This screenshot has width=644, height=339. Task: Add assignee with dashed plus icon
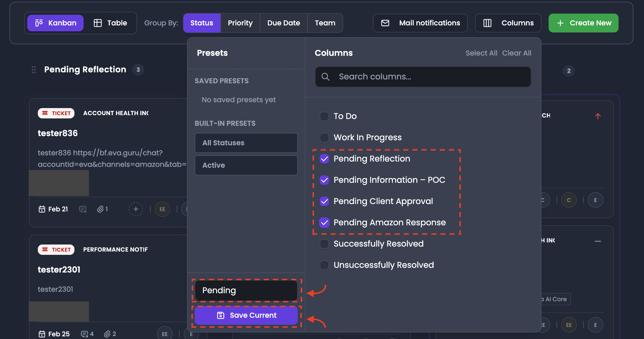(136, 209)
